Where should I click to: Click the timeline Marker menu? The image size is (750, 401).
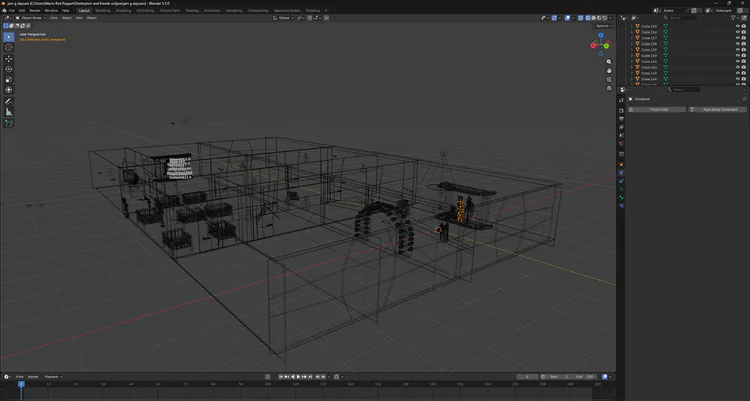click(33, 377)
